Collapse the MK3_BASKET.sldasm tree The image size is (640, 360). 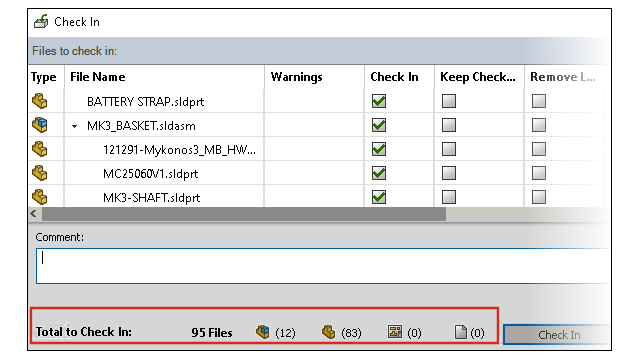coord(74,126)
